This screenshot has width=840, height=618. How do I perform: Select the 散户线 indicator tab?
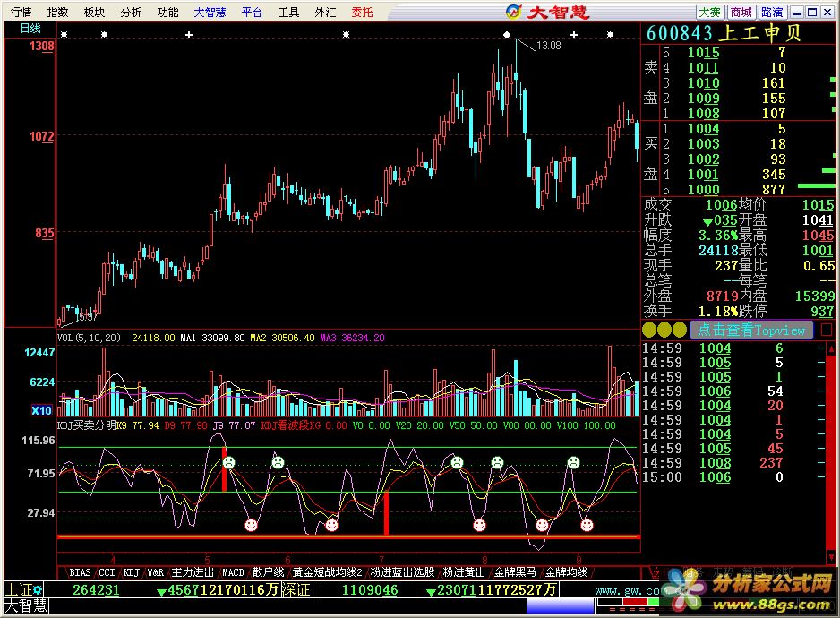pyautogui.click(x=268, y=572)
